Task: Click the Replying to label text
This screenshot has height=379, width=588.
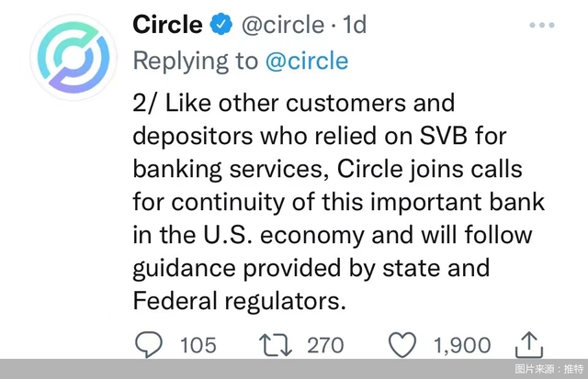Action: pos(197,61)
